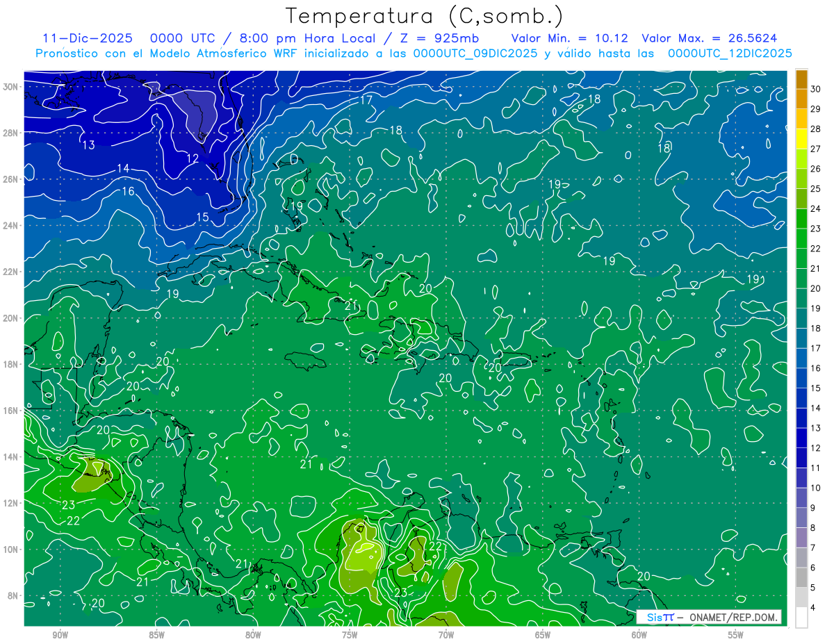The image size is (834, 644).
Task: Click the '15' contour label on the map
Action: [x=202, y=217]
